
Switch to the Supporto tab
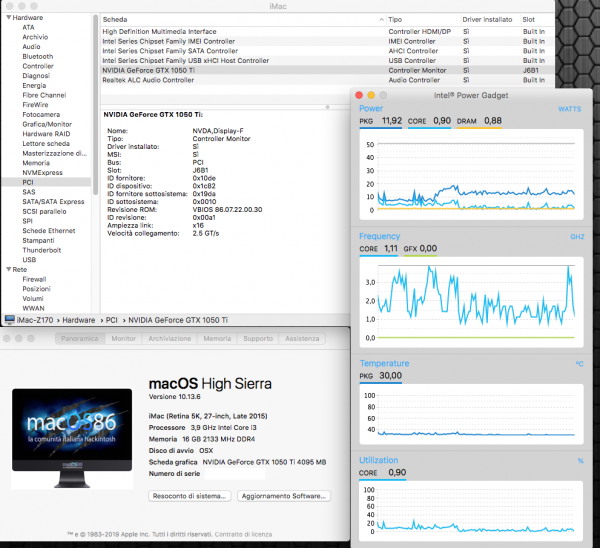(258, 339)
